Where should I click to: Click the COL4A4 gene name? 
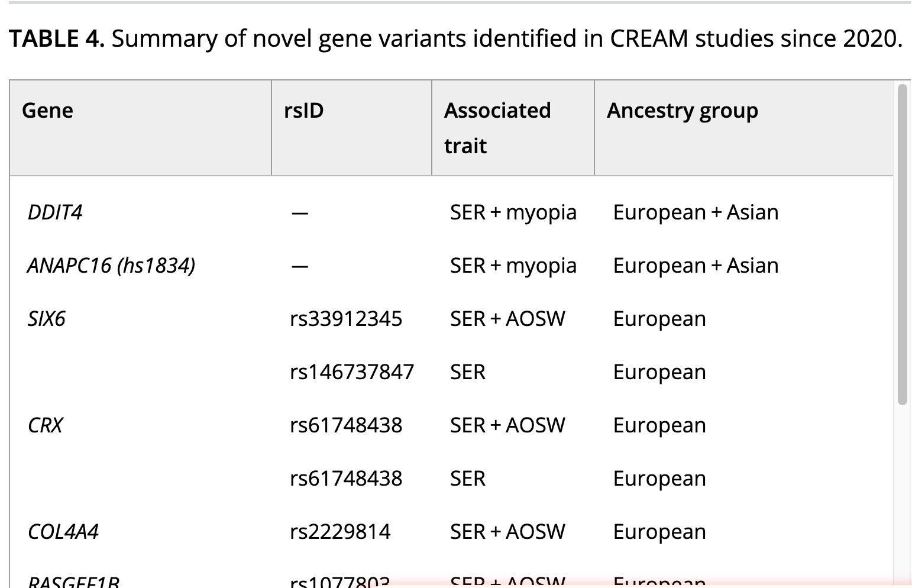point(63,532)
